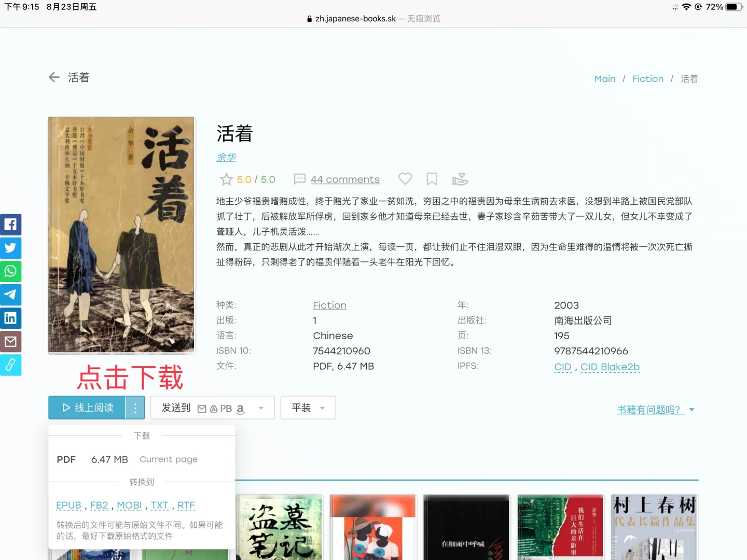Click the year value 2003
This screenshot has width=747, height=560.
point(566,305)
